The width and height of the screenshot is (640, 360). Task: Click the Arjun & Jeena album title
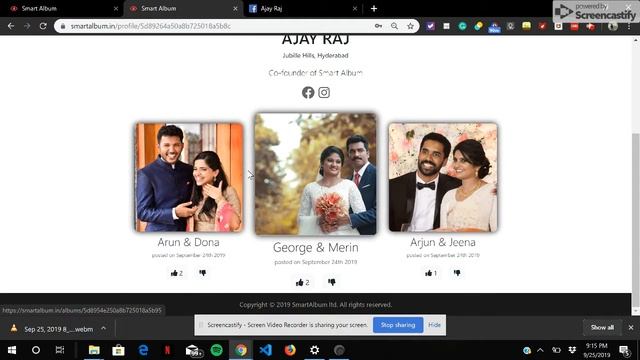pyautogui.click(x=443, y=242)
